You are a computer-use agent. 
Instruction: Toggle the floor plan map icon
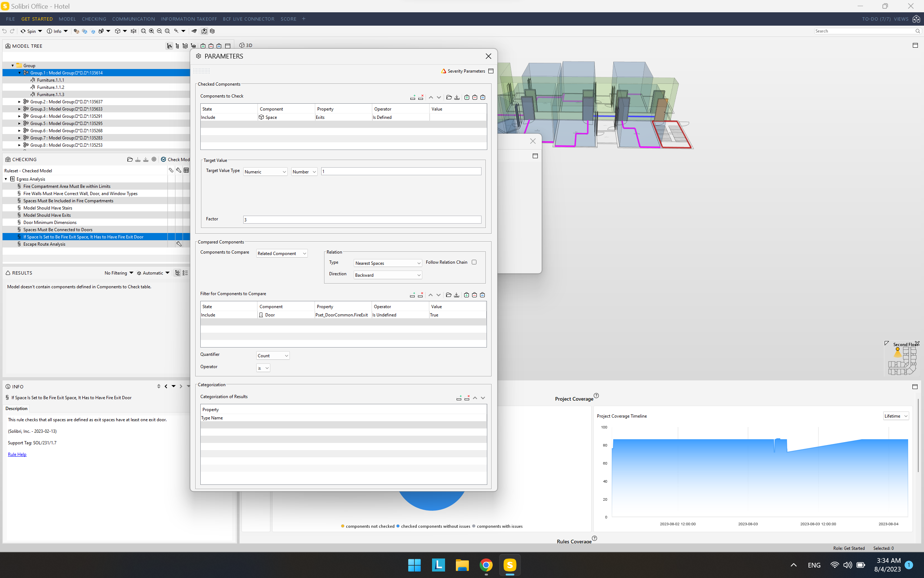click(x=204, y=31)
